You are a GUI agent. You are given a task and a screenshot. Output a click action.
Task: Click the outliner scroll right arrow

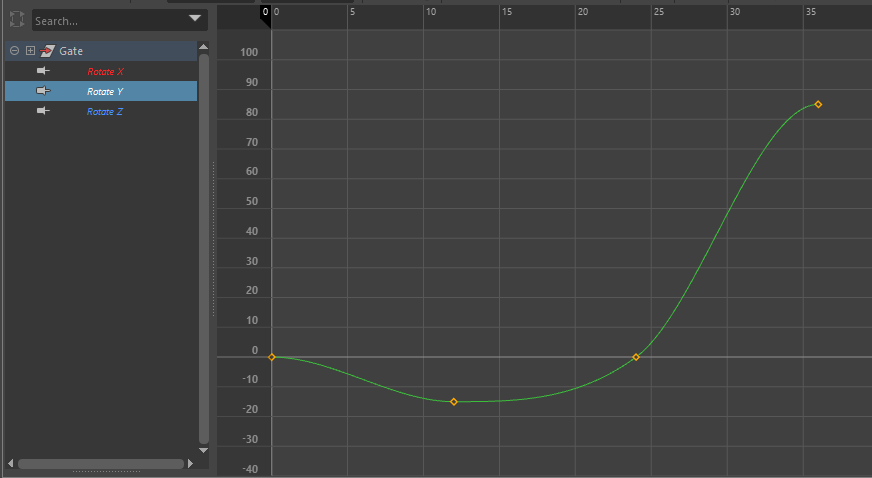coord(191,463)
